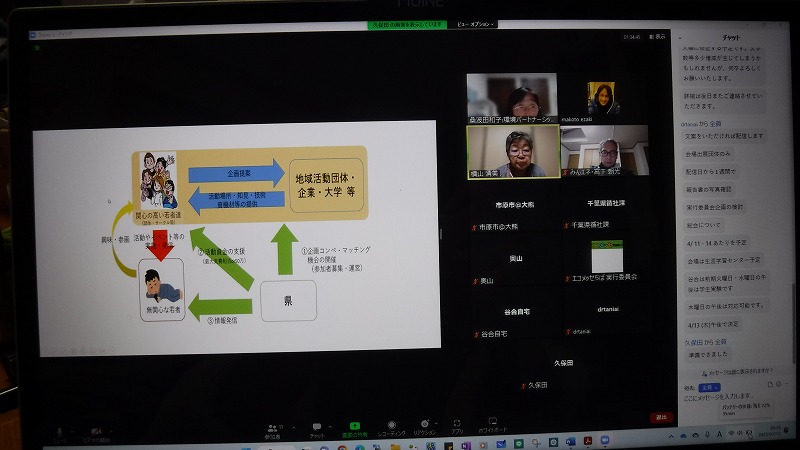800x450 pixels.
Task: Click chat message '準備できました'
Action: tap(708, 355)
